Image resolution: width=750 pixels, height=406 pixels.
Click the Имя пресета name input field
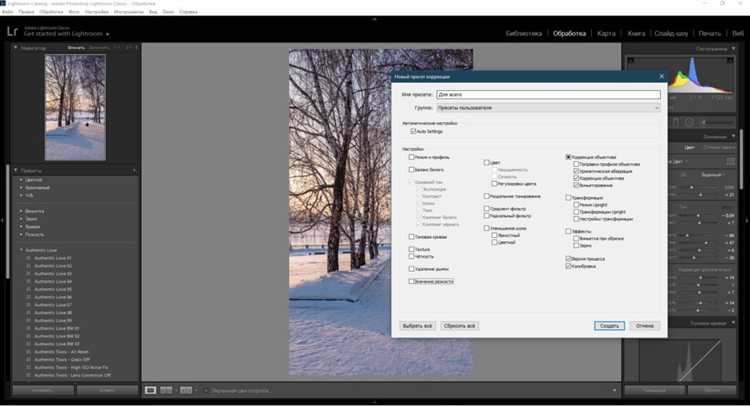coord(548,95)
